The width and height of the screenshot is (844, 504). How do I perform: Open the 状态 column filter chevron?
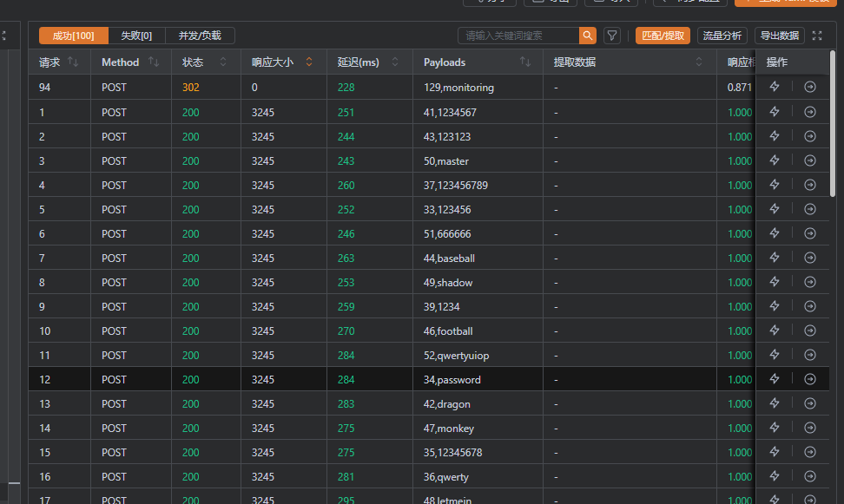pyautogui.click(x=223, y=62)
